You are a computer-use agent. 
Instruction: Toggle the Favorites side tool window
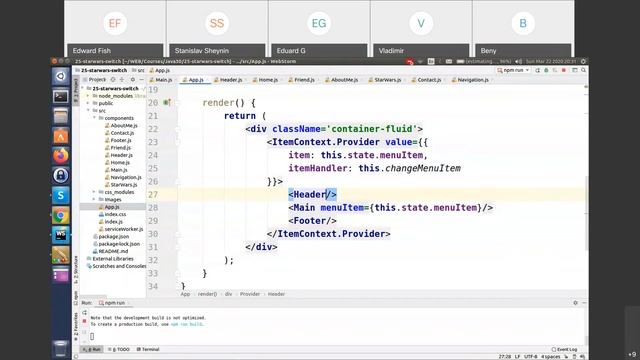[x=76, y=327]
